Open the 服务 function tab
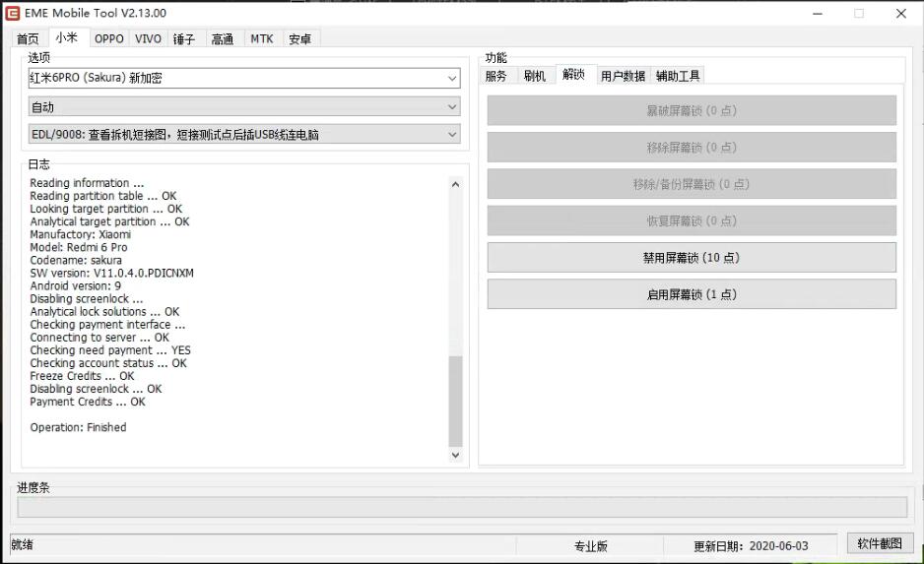 click(496, 76)
